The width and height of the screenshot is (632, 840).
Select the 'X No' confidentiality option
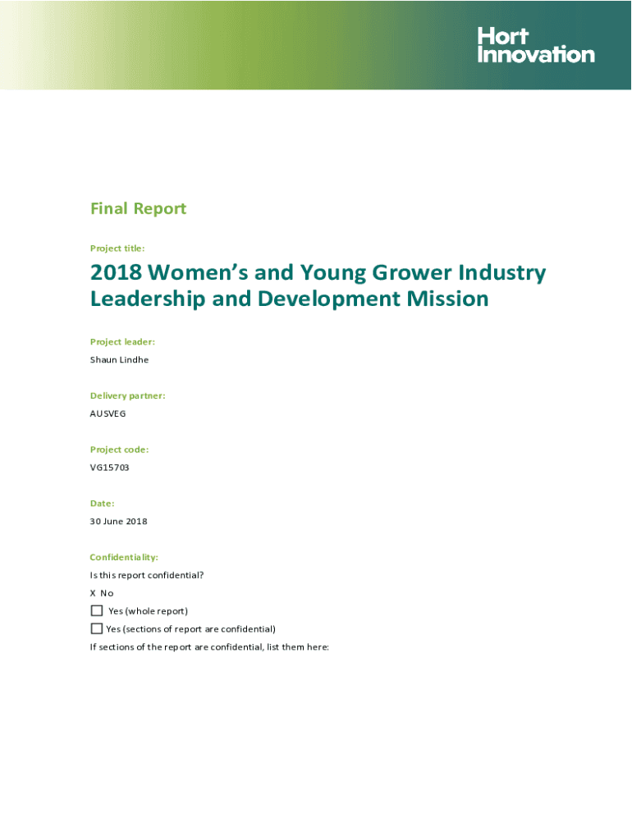tap(102, 593)
